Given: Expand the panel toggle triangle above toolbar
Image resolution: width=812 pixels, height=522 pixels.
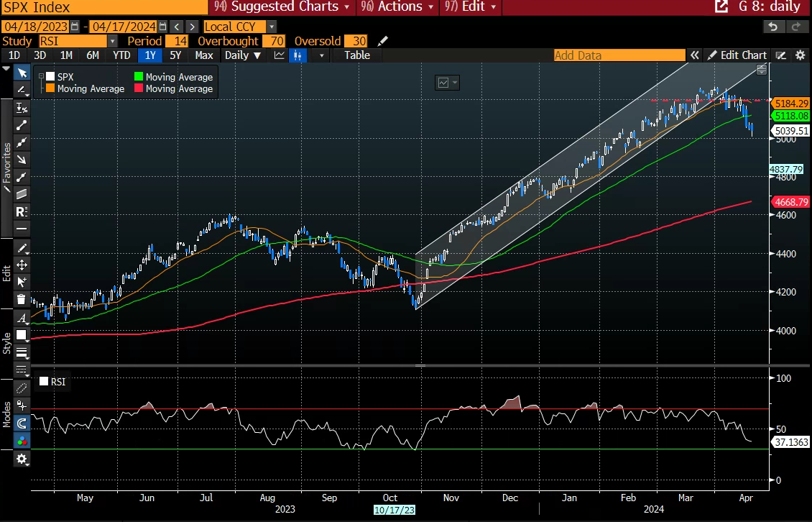Looking at the screenshot, I should [6, 68].
